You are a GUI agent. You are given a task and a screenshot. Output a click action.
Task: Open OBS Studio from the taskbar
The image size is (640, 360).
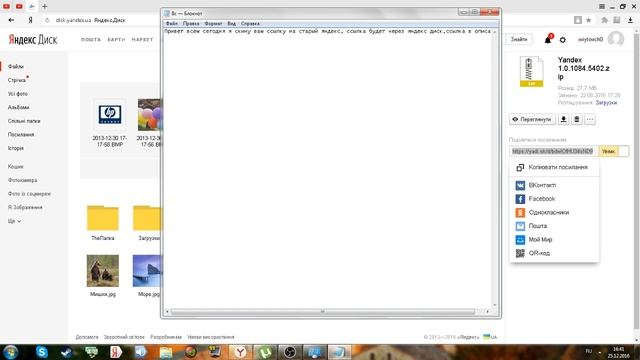(290, 352)
